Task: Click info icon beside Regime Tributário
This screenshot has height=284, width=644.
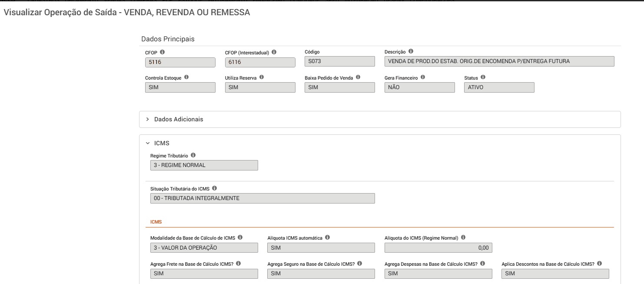Action: (193, 155)
